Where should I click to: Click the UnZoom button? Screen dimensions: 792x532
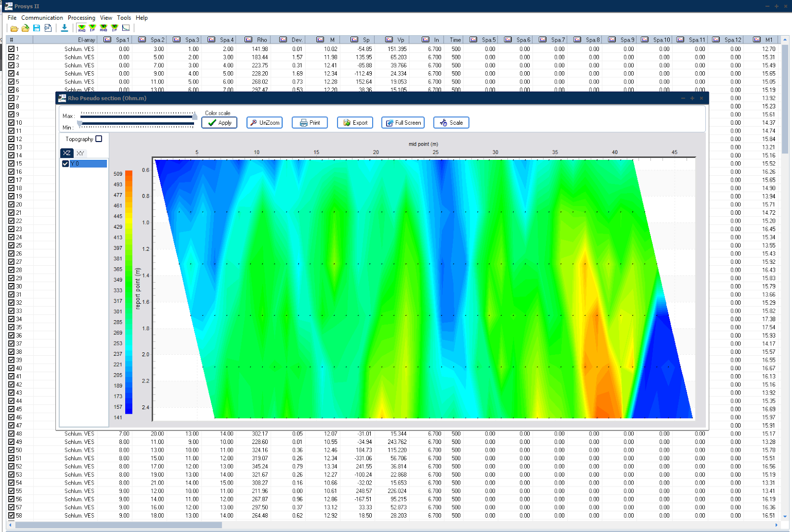[x=264, y=123]
